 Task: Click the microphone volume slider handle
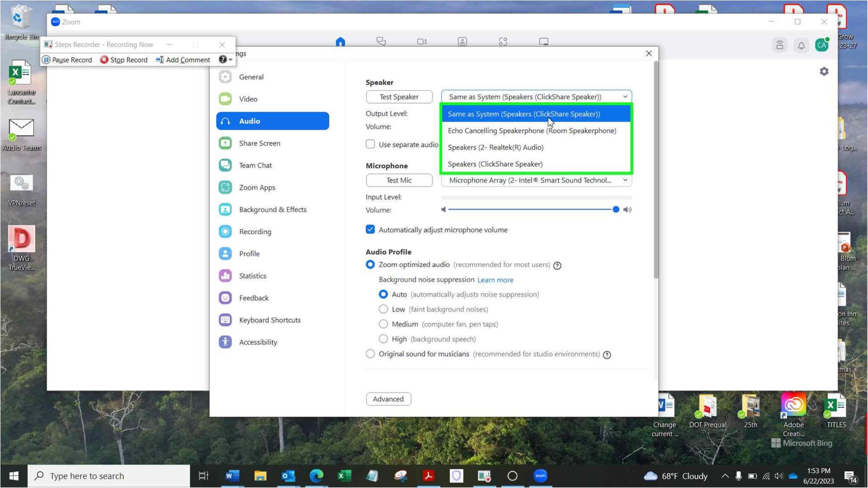pos(615,209)
